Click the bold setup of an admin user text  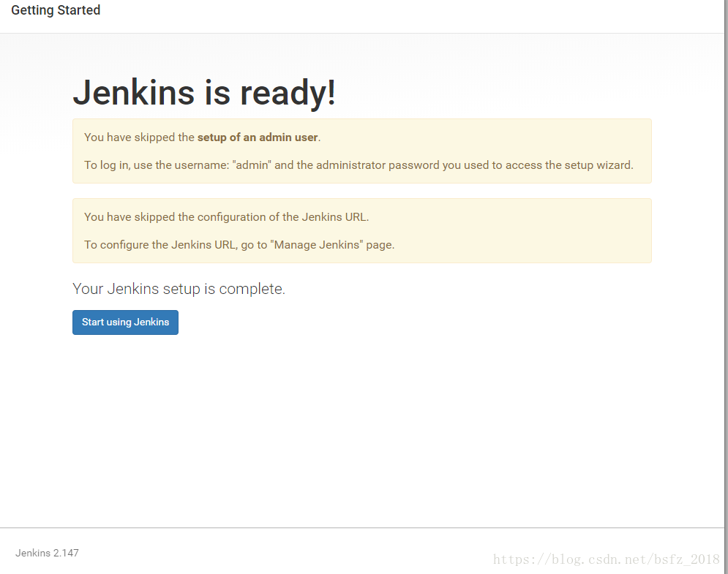[258, 137]
